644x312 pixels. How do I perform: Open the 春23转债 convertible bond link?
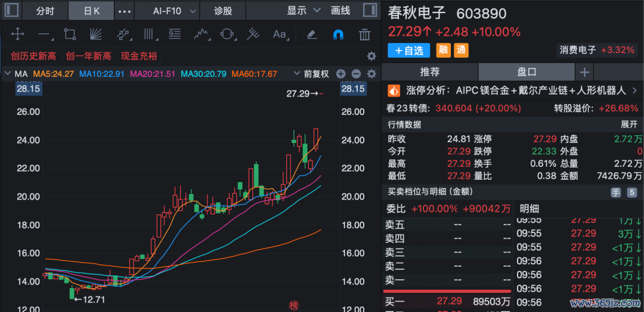[x=408, y=108]
